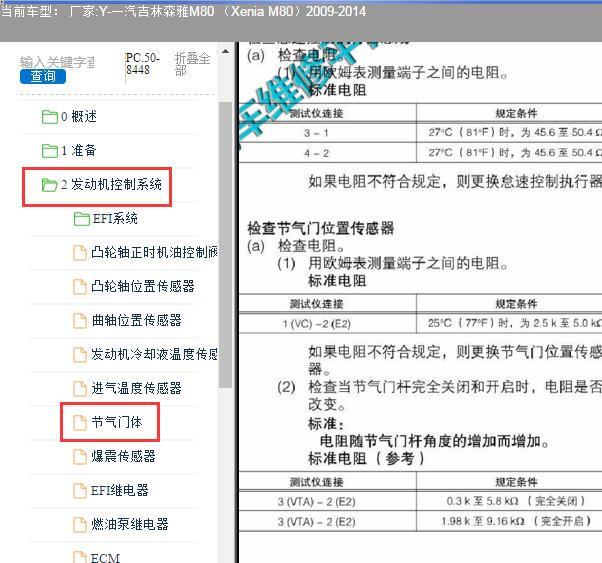This screenshot has width=602, height=563.
Task: Expand the EFI系统 folder icon
Action: pyautogui.click(x=81, y=219)
